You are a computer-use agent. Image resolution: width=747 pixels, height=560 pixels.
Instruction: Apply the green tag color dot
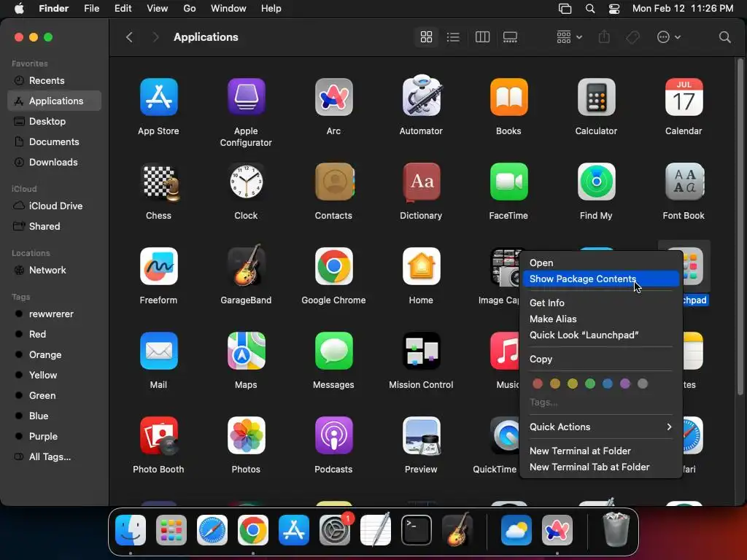[x=589, y=384]
